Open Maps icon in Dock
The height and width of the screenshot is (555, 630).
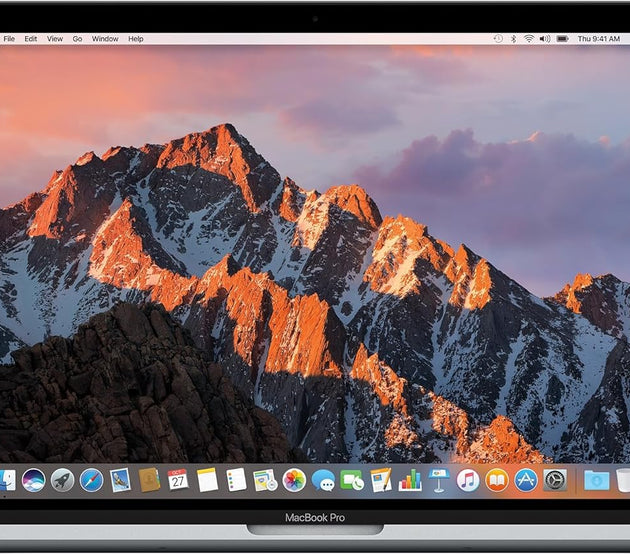click(x=265, y=480)
